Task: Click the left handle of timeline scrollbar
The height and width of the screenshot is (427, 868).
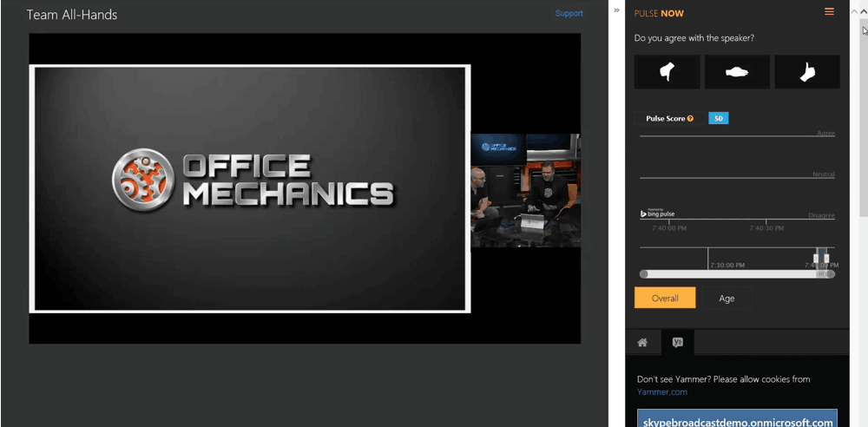Action: (644, 274)
